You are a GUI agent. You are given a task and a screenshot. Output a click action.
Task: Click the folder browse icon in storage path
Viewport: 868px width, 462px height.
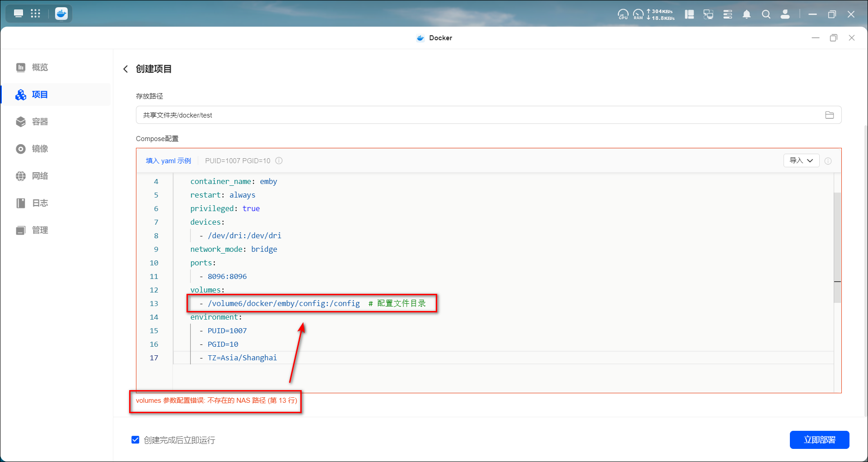pos(829,115)
